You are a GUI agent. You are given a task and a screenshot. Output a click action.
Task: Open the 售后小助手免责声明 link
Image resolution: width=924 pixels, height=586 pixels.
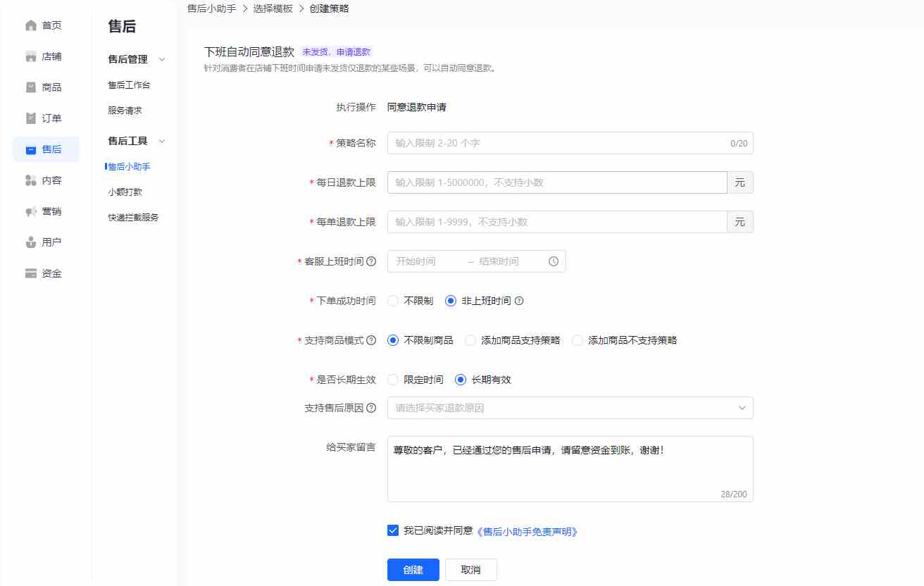(527, 532)
